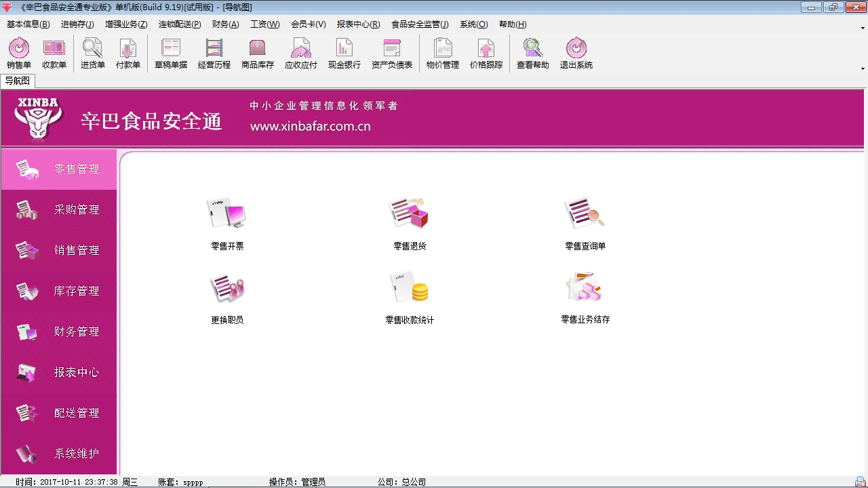868x488 pixels.
Task: Open the 报表中心(R) menu
Action: tap(359, 24)
